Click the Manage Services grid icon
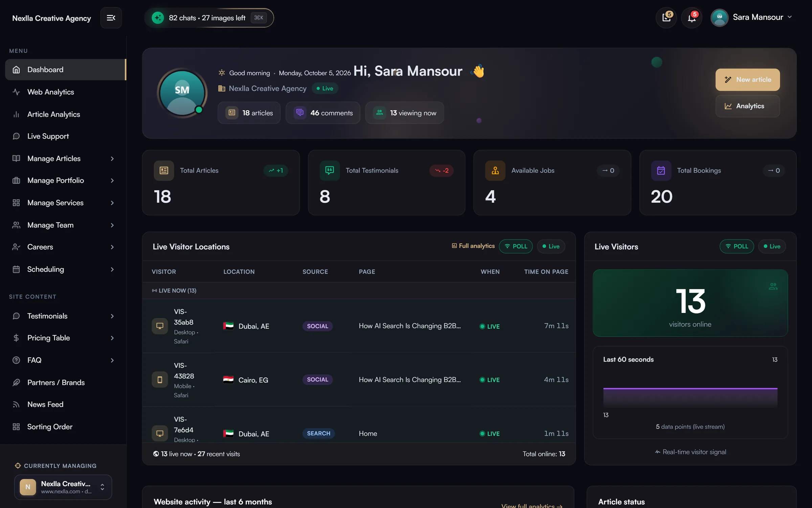 [16, 203]
